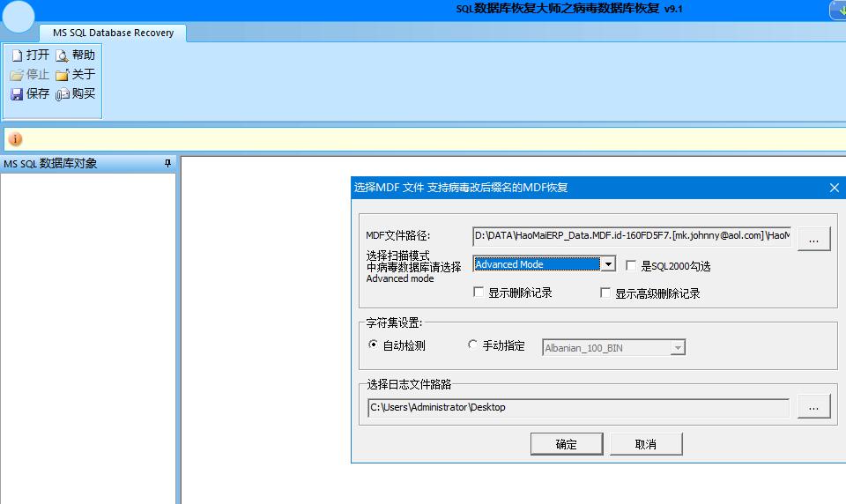The width and height of the screenshot is (846, 504).
Task: Click the log path field showing C:\Users\Administrator\Desktop
Action: [578, 407]
